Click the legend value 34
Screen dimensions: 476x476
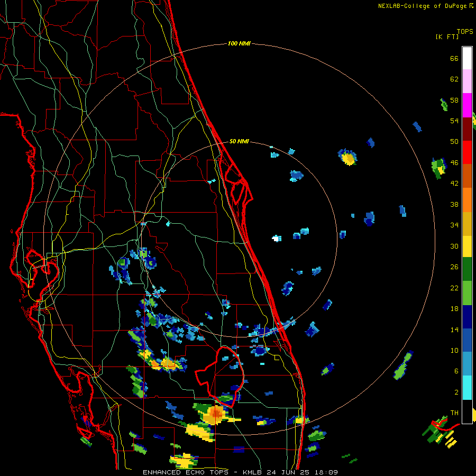(x=454, y=225)
